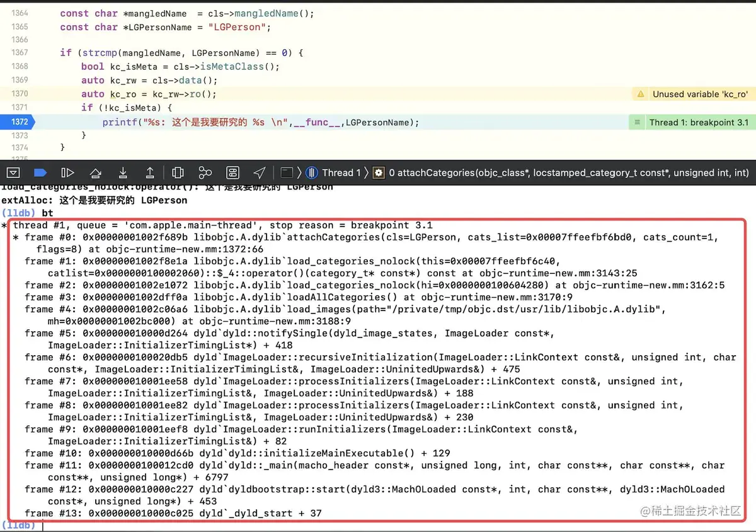Viewport: 756px width, 532px height.
Task: Click frame #3 loadAllCategories line
Action: point(299,297)
